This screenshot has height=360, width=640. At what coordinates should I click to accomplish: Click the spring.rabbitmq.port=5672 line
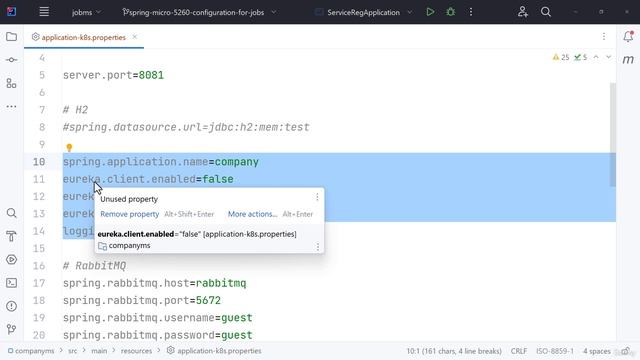[142, 300]
